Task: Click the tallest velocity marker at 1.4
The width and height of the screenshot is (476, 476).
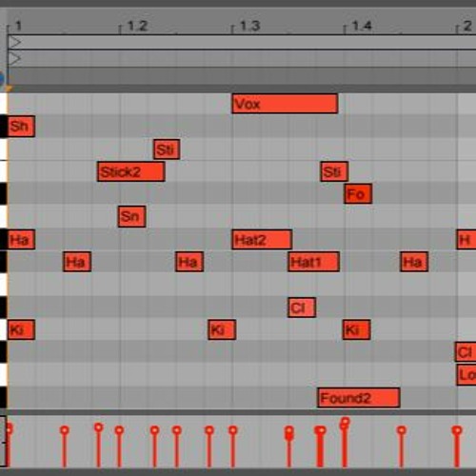Action: tap(346, 422)
